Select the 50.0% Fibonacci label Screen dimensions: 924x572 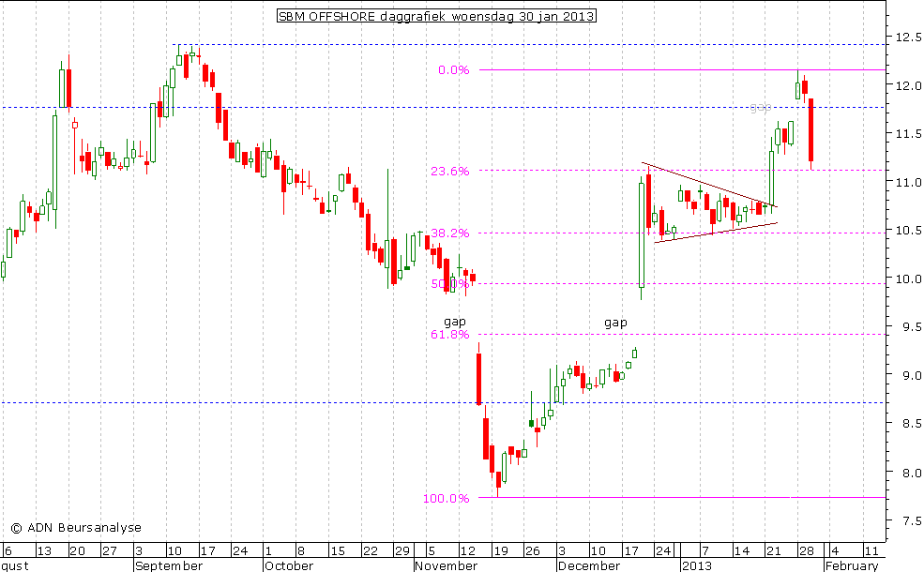(450, 284)
